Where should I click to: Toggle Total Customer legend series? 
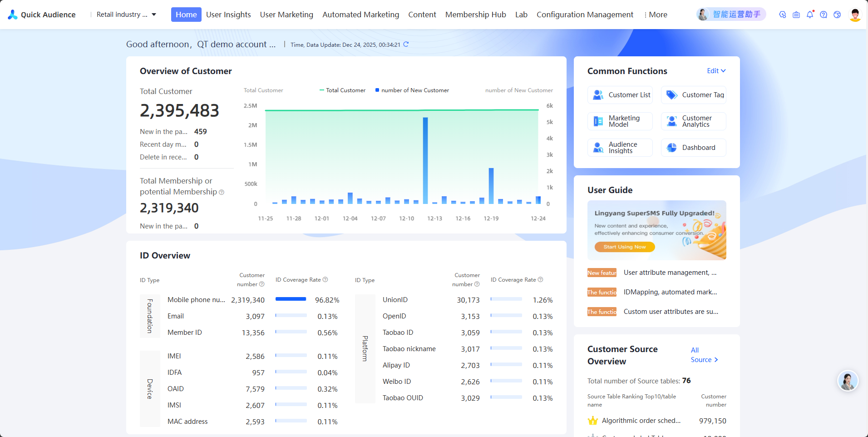(342, 90)
